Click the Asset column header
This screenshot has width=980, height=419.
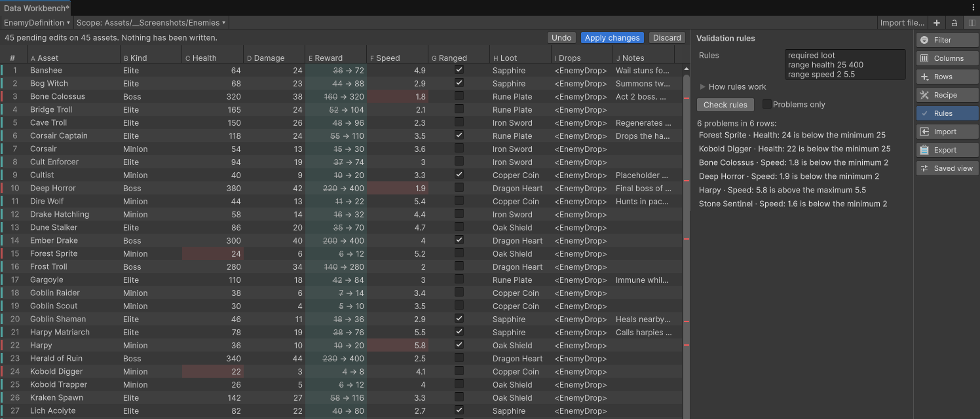pos(73,58)
